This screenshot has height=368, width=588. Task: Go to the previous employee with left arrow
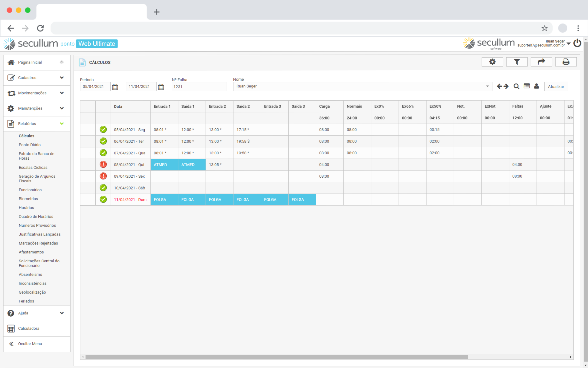coord(499,86)
